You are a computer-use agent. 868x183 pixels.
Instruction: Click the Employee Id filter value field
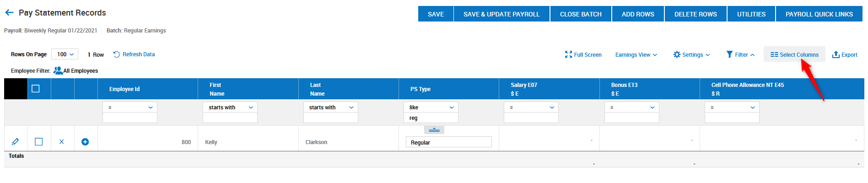(130, 118)
